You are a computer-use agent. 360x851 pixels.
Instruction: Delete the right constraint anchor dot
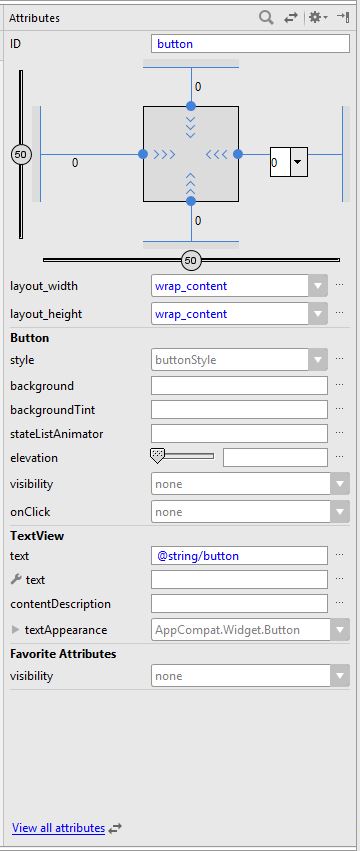(238, 154)
